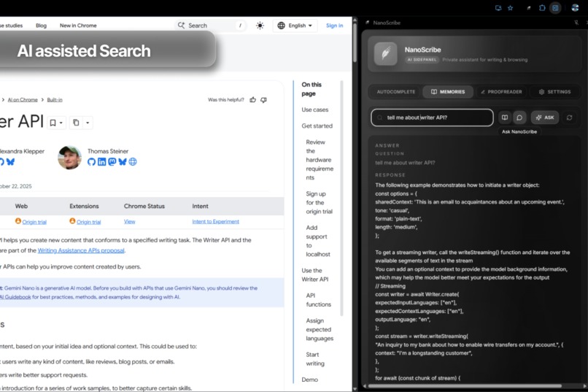Open AI on Chrome breadcrumb link

coord(23,100)
